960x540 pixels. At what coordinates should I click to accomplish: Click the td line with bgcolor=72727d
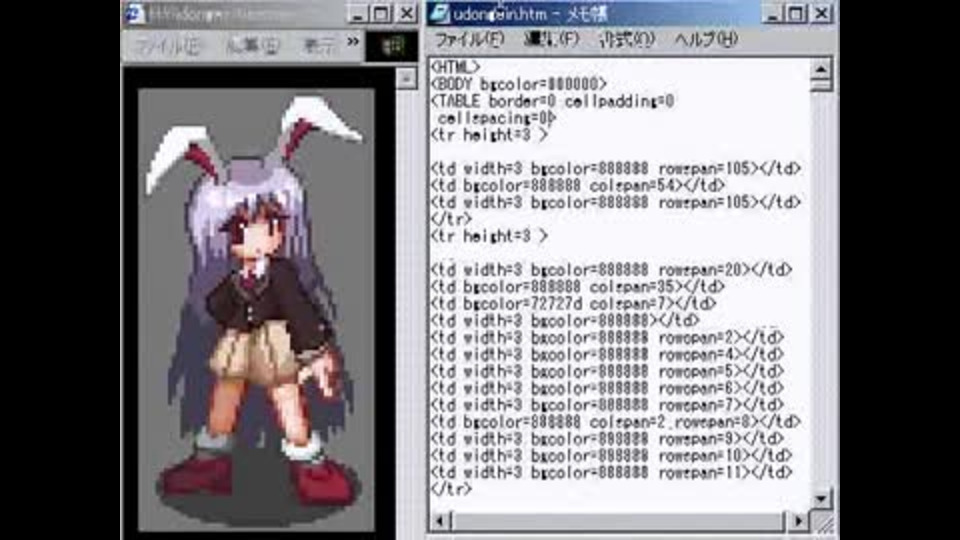point(574,304)
